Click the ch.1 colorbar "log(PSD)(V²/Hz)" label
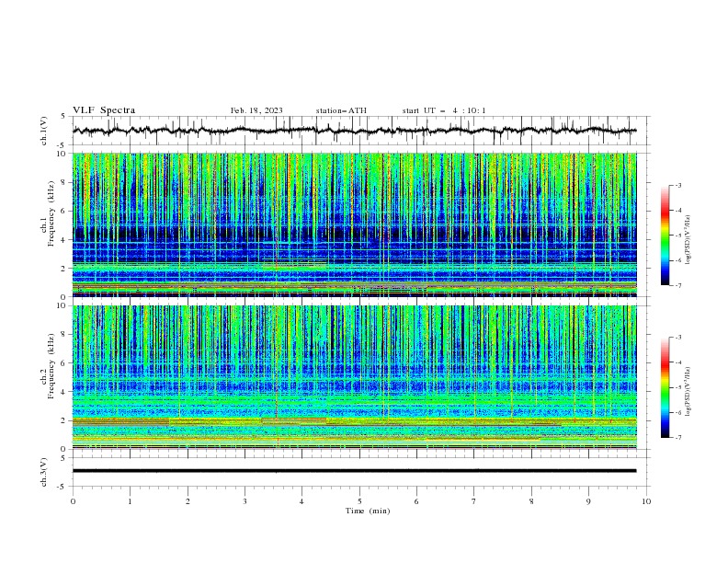The image size is (728, 563). click(x=688, y=240)
